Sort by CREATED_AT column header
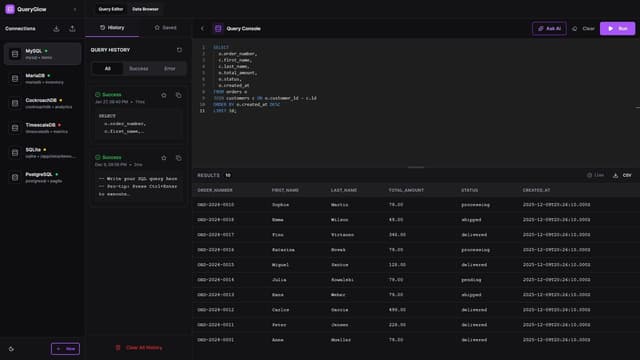Viewport: 640px width, 360px height. pos(536,190)
